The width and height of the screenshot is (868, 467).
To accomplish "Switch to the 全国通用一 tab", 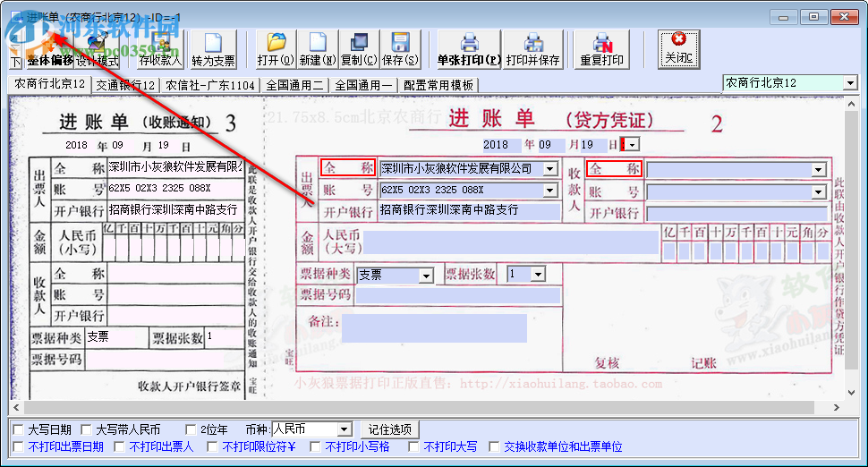I will (363, 85).
